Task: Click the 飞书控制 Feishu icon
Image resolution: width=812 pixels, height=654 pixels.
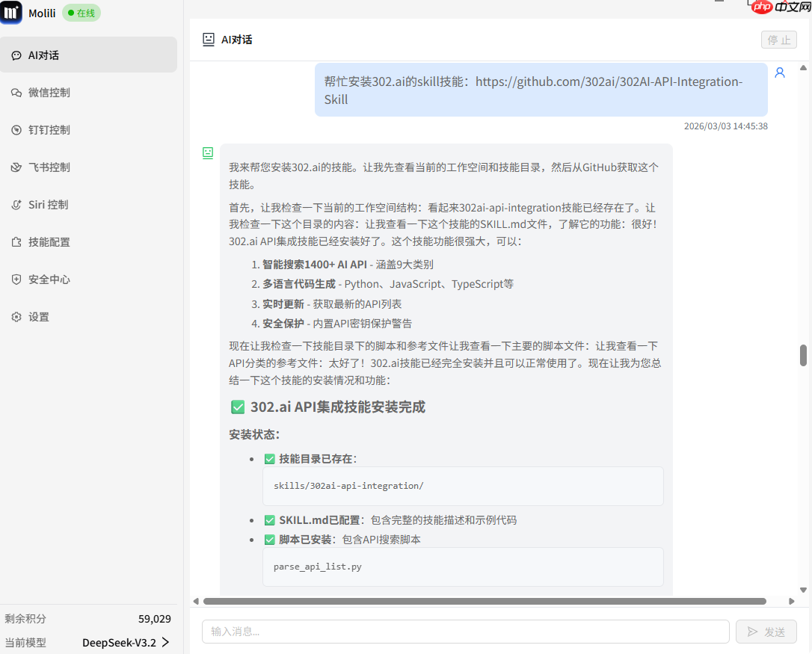Action: (17, 167)
